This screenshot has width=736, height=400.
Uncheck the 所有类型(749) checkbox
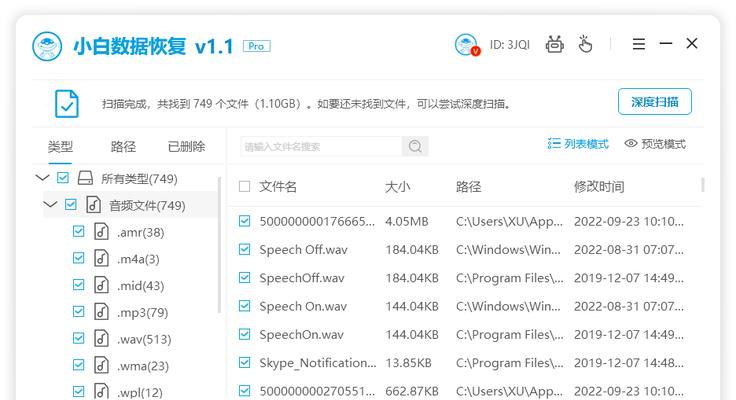(x=62, y=178)
